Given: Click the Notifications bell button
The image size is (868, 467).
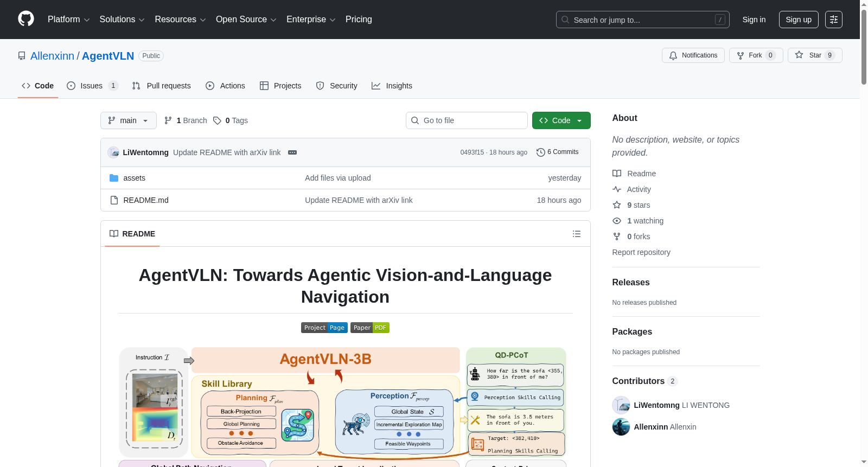Looking at the screenshot, I should click(693, 55).
